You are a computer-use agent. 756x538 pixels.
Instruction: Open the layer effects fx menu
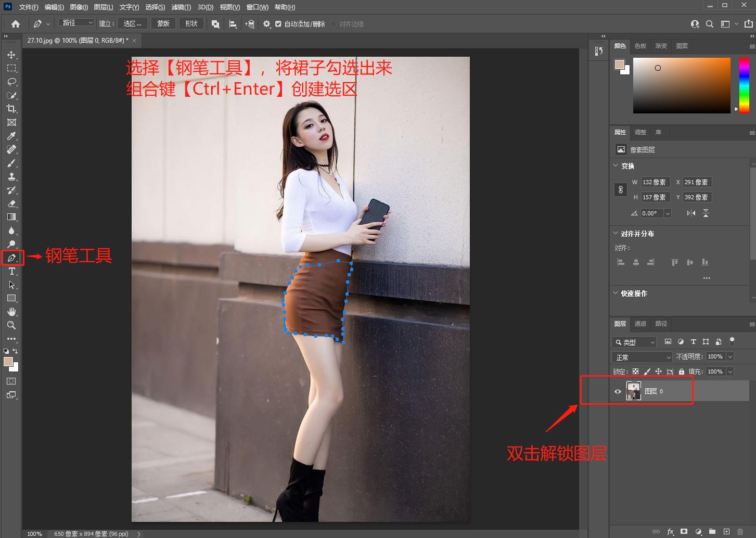tap(671, 532)
